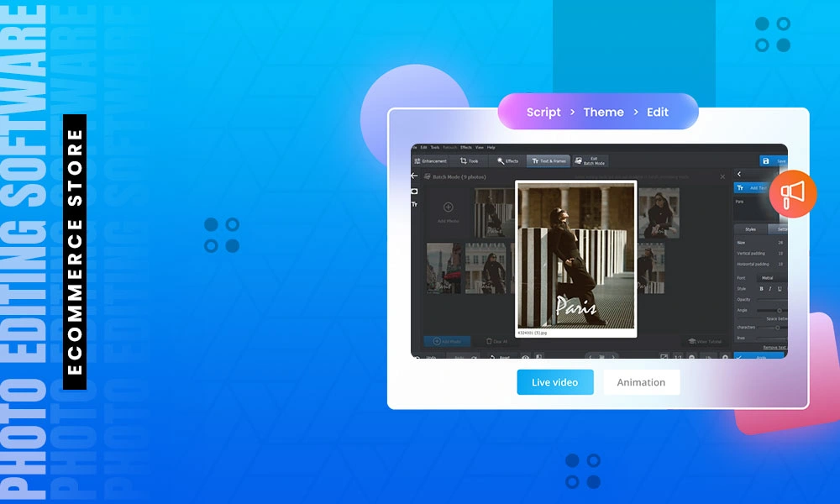Select the top-right seated woman thumbnail

click(x=659, y=213)
